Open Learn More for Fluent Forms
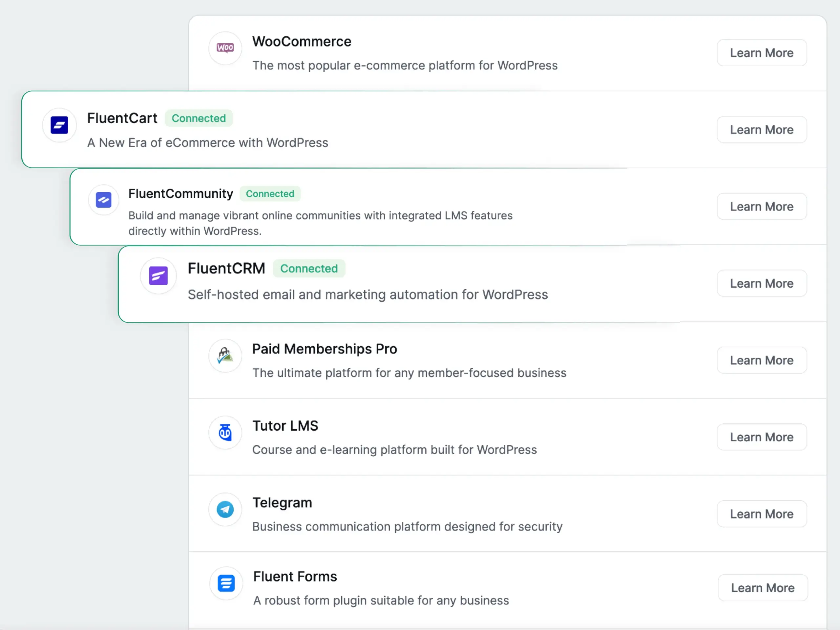The width and height of the screenshot is (840, 630). coord(763,588)
